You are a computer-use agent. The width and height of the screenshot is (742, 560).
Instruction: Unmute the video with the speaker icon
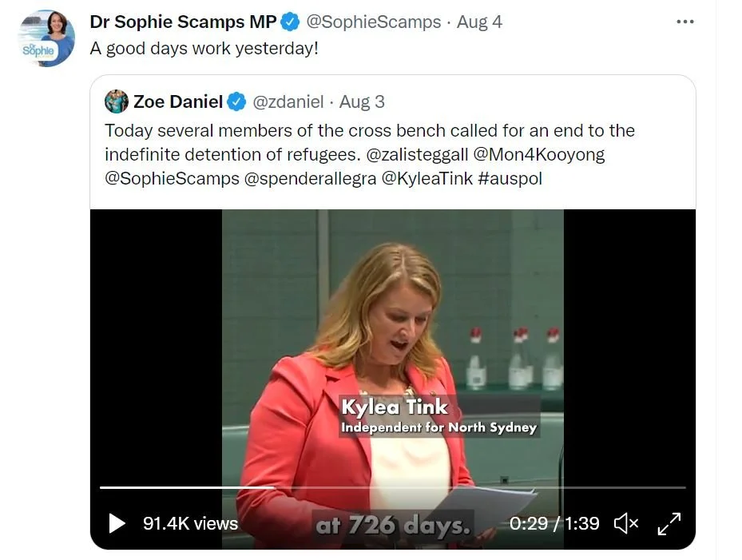626,523
